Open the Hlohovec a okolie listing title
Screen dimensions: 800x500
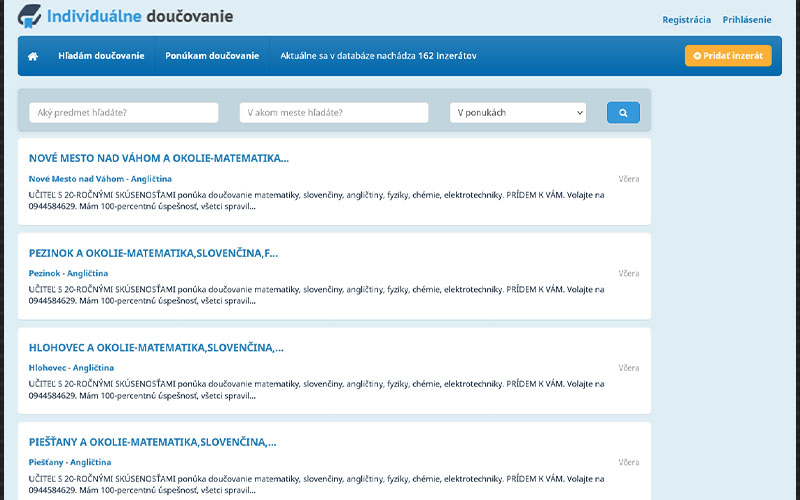[x=156, y=348]
